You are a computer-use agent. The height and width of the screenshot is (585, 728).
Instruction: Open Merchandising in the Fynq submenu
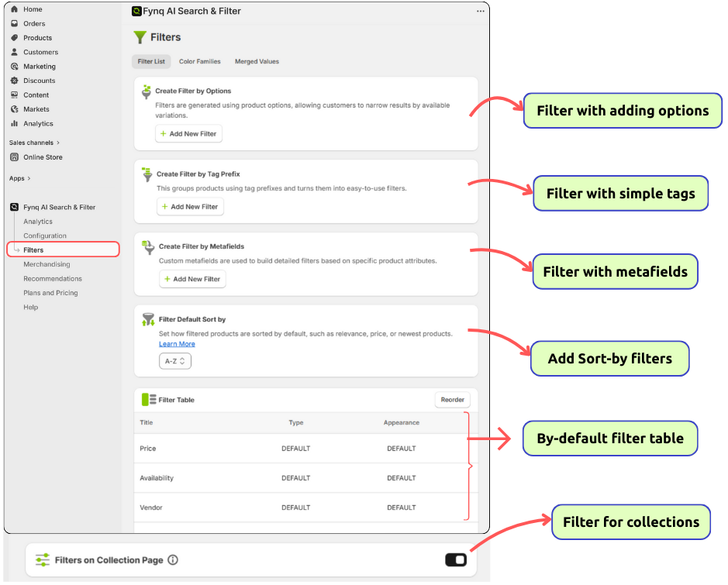(47, 264)
